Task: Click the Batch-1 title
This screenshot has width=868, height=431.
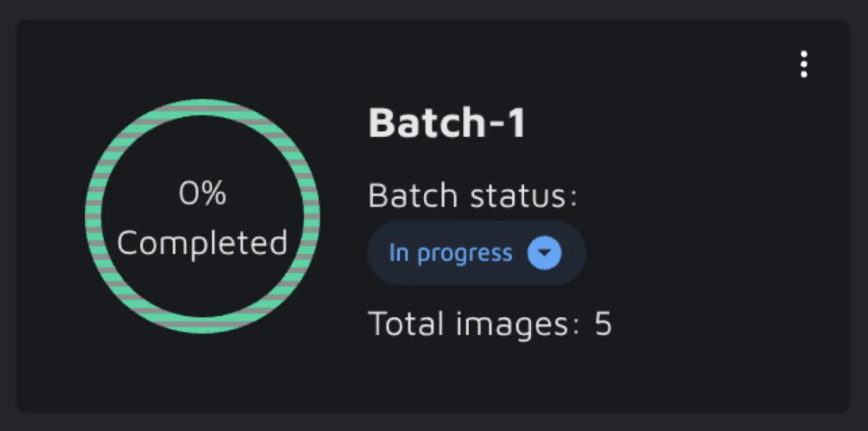Action: click(447, 123)
